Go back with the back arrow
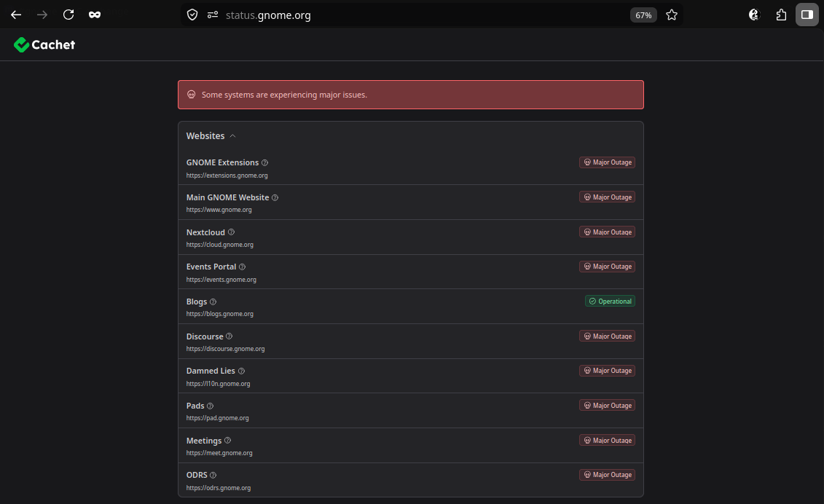Screen dimensions: 824x504 click(x=16, y=15)
